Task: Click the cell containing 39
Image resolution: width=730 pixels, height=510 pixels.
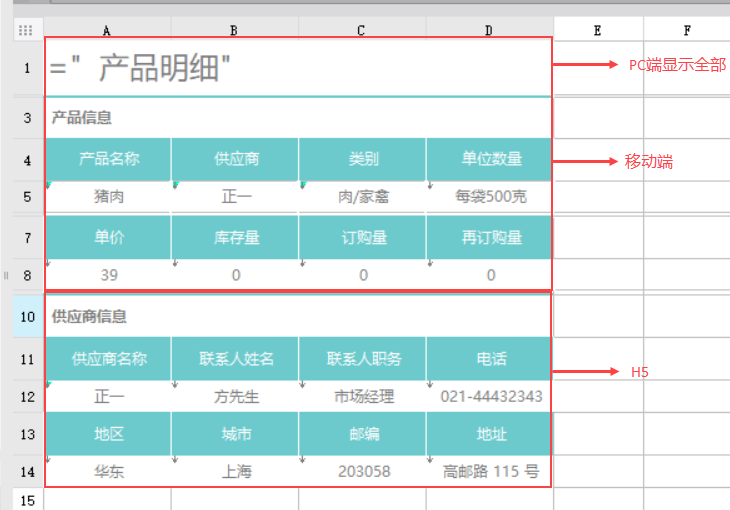Action: point(108,275)
